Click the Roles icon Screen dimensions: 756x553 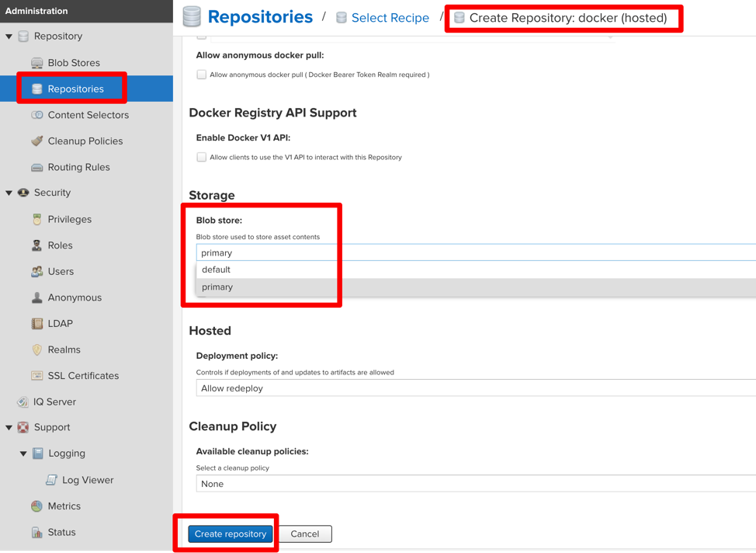pos(37,245)
